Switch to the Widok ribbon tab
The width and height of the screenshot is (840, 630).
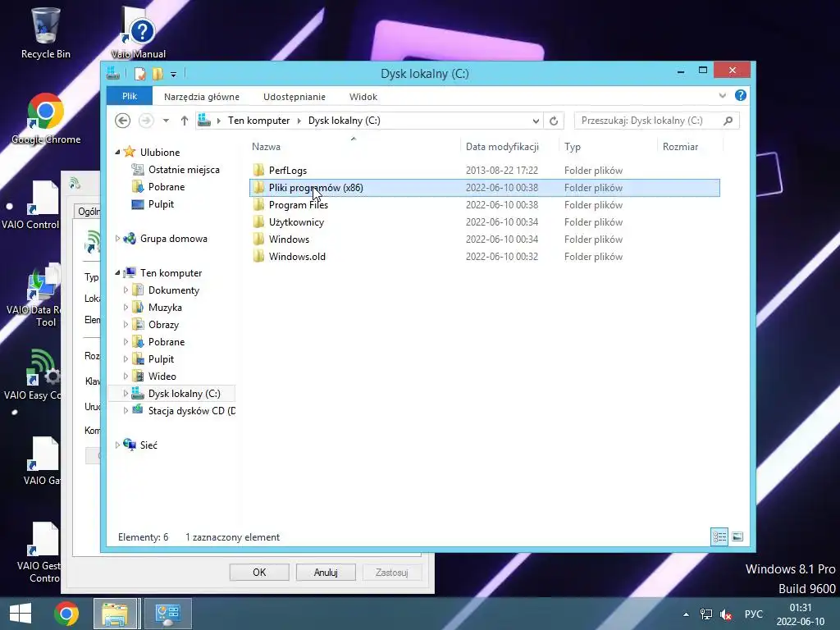[363, 97]
